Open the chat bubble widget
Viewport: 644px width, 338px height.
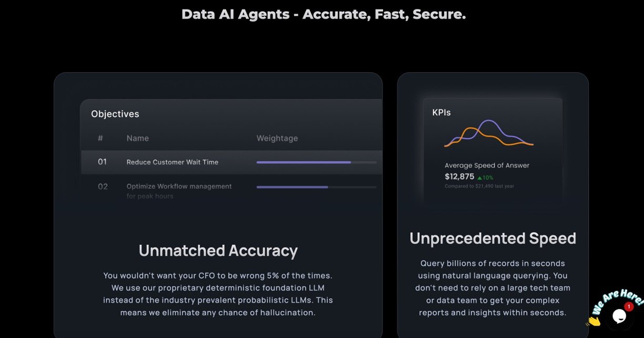coord(619,316)
